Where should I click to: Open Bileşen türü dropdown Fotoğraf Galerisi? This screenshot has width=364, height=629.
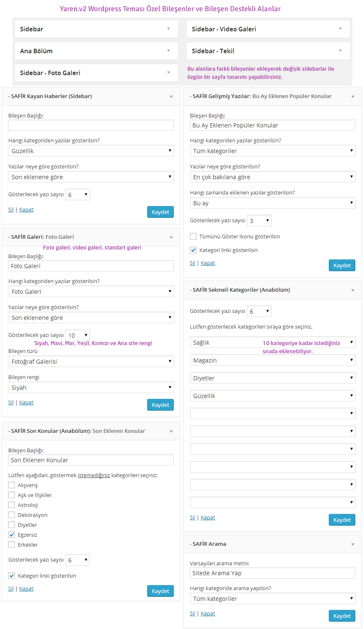(x=91, y=361)
